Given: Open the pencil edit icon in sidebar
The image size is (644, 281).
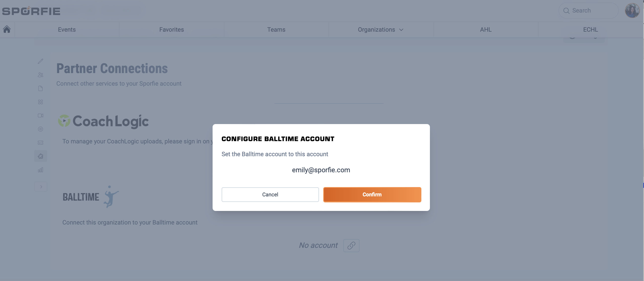Looking at the screenshot, I should (41, 61).
